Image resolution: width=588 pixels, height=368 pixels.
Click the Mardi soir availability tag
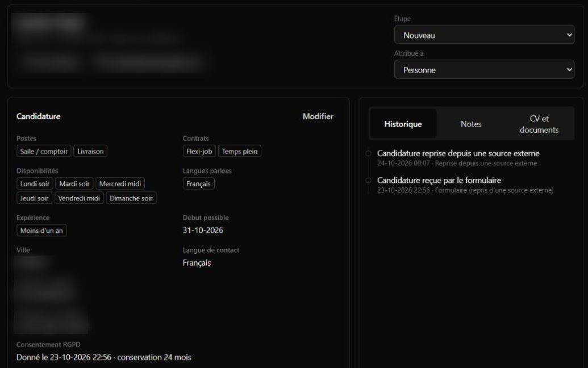click(74, 183)
